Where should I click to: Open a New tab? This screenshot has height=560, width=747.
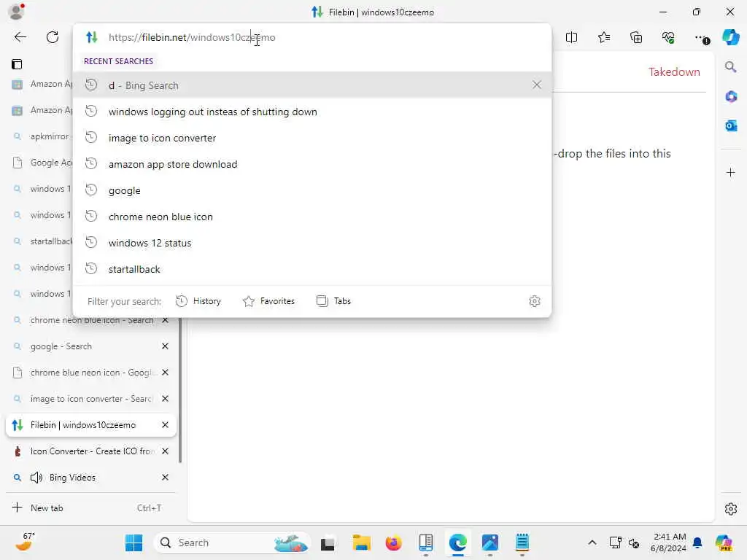coord(90,507)
